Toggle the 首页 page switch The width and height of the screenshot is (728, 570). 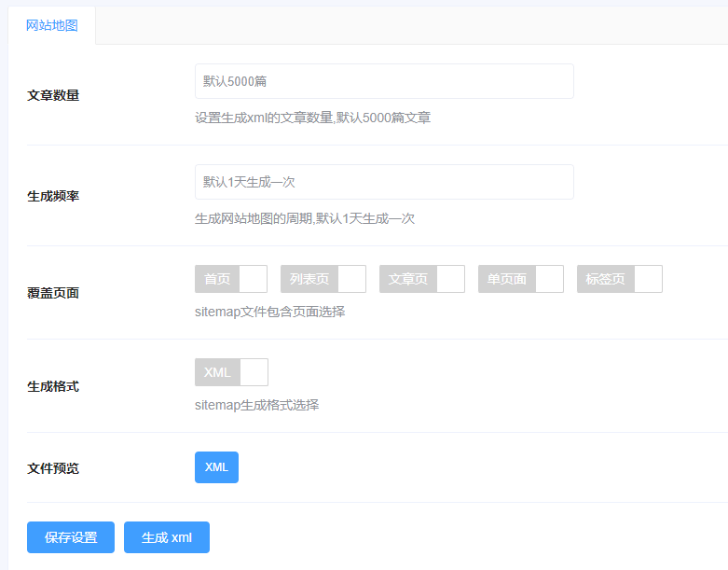tap(231, 279)
